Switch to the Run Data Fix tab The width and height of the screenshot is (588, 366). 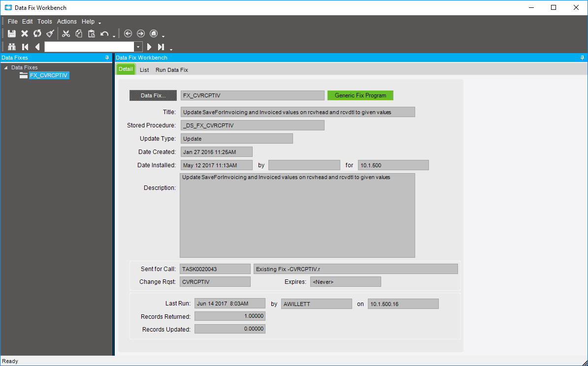(172, 70)
